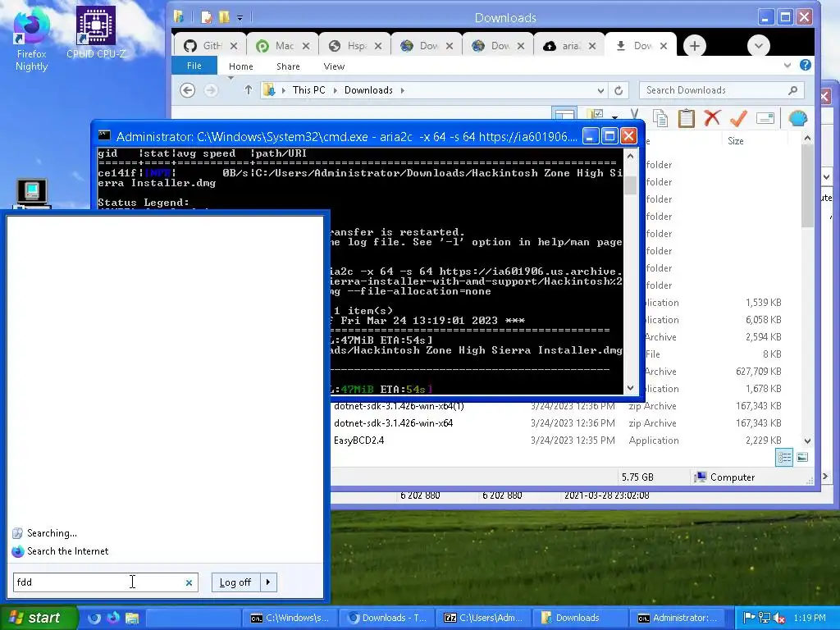This screenshot has height=630, width=840.
Task: Click the new folder quick access icon
Action: (x=224, y=17)
